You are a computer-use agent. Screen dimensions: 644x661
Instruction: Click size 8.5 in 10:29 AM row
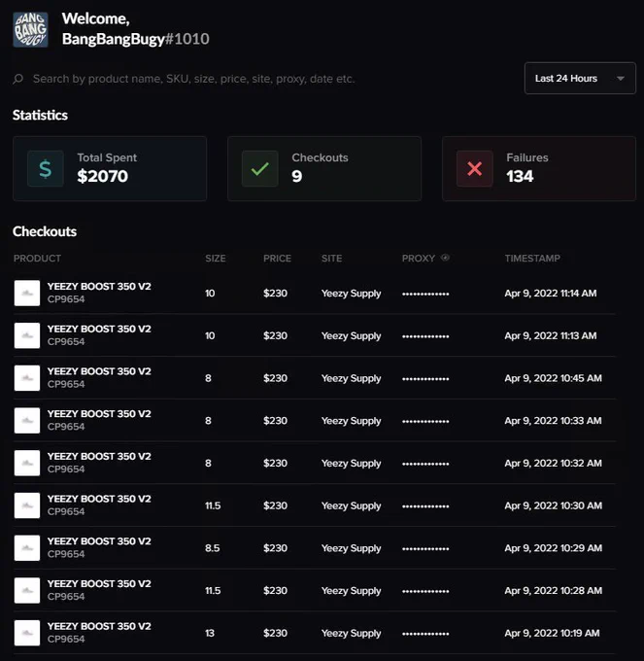(213, 548)
